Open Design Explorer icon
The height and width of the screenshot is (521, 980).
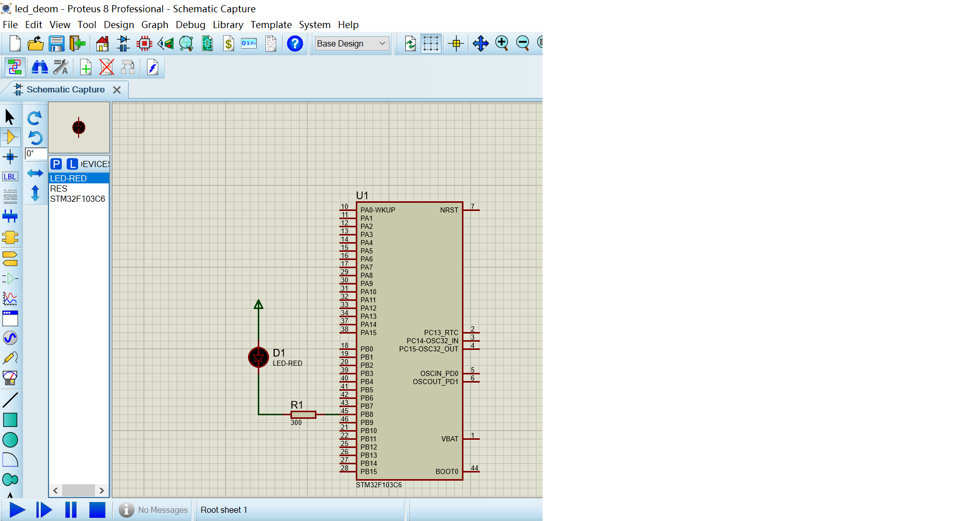[207, 43]
